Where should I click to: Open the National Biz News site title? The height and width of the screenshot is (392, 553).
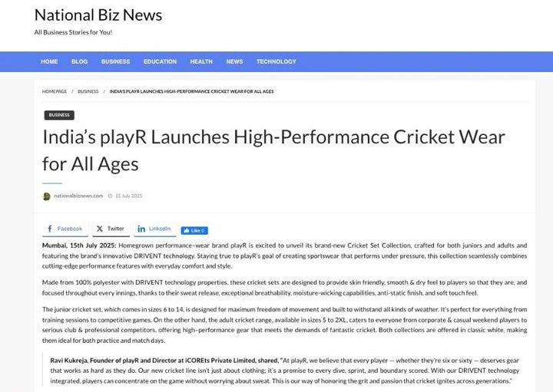click(x=98, y=15)
